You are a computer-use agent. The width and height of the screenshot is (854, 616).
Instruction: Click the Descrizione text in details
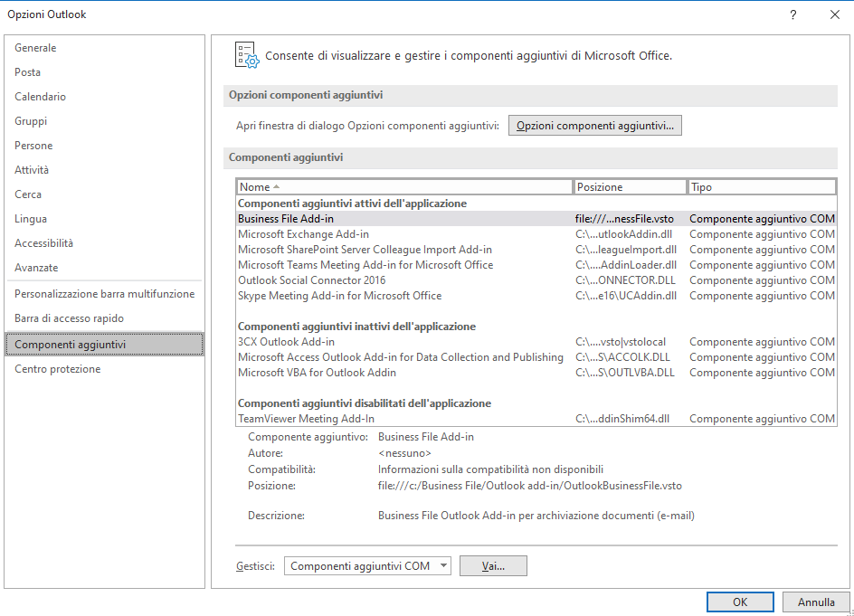pos(536,516)
